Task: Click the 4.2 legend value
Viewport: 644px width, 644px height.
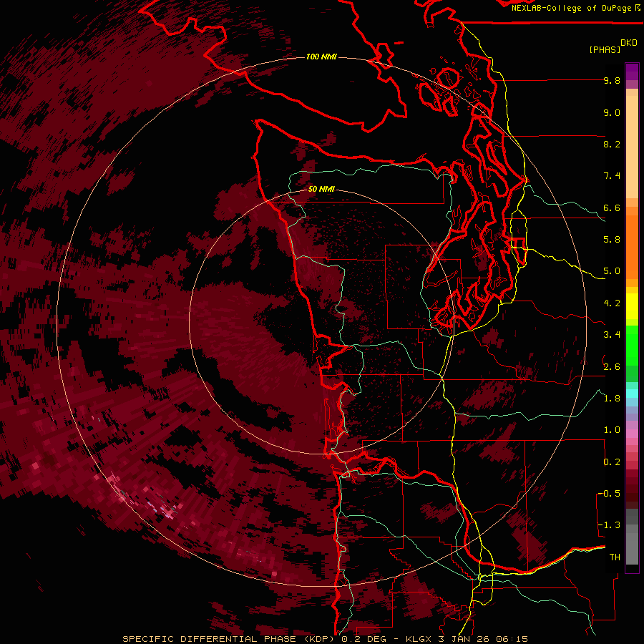Action: (612, 303)
